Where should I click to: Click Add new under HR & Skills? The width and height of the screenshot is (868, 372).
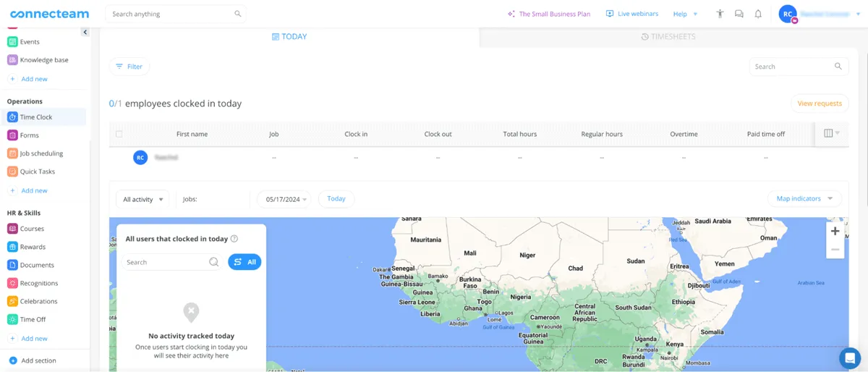(x=28, y=338)
